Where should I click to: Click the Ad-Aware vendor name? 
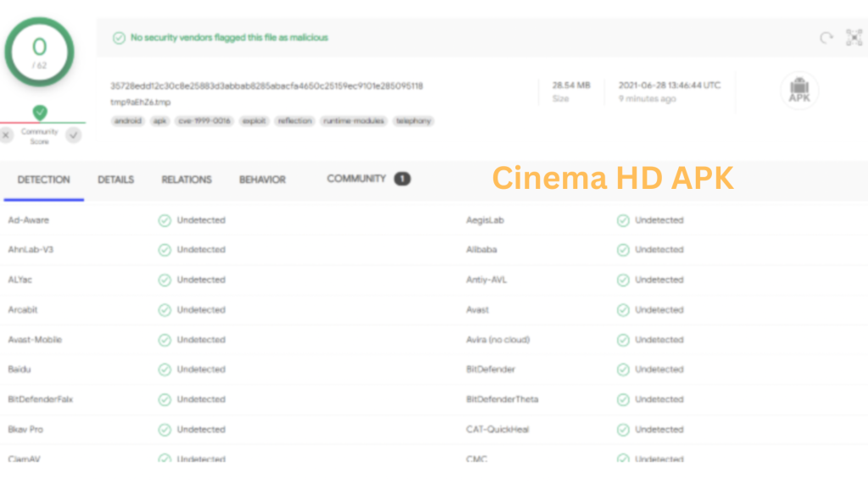pos(28,220)
